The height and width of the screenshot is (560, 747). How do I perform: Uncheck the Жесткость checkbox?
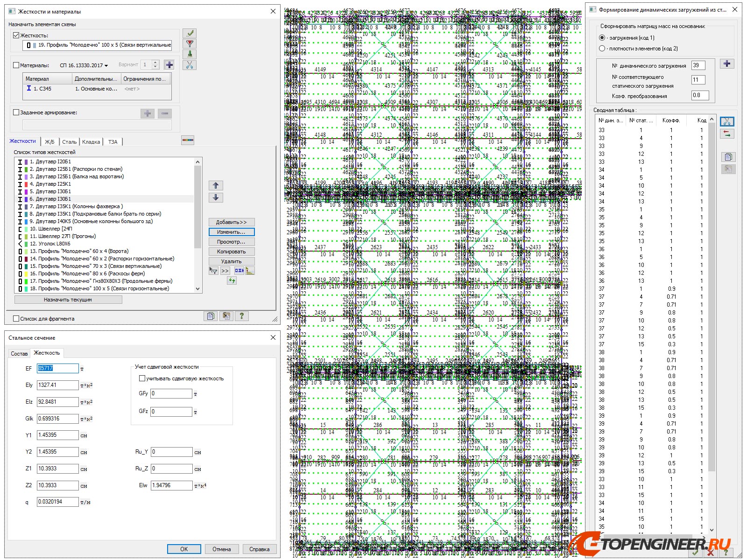point(16,35)
